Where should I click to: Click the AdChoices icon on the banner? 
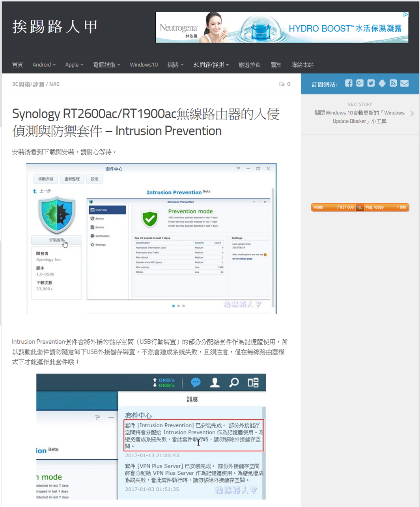[405, 15]
